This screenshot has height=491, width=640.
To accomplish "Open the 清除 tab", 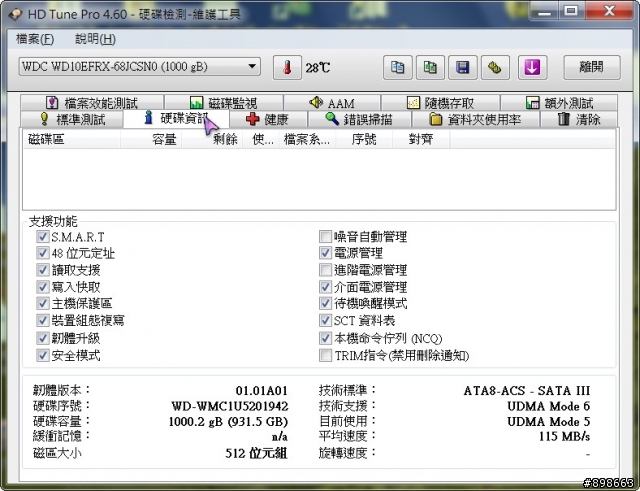I will point(579,120).
